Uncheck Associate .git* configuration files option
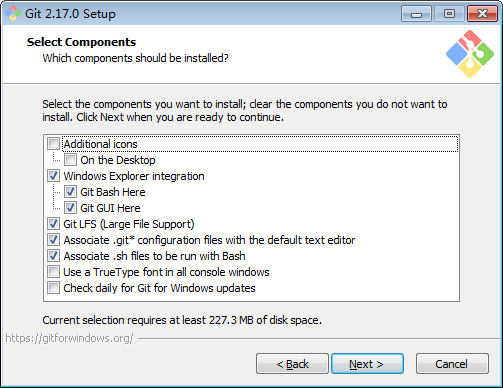 coord(53,240)
